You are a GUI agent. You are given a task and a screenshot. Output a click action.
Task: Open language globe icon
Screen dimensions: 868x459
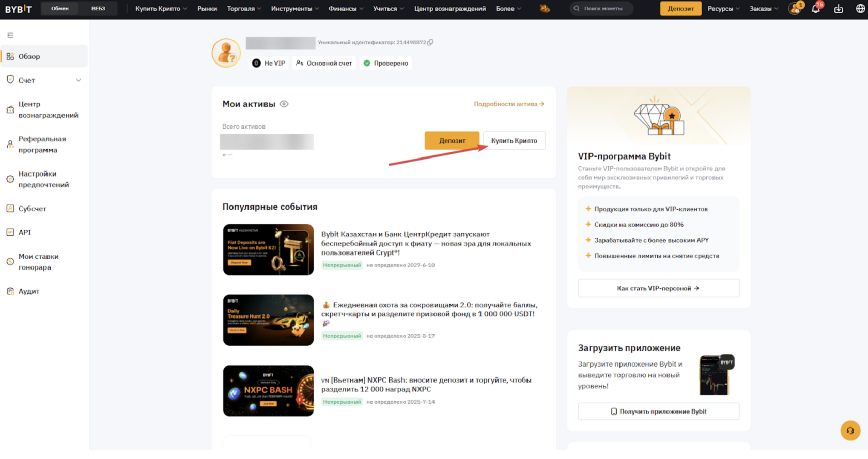860,9
